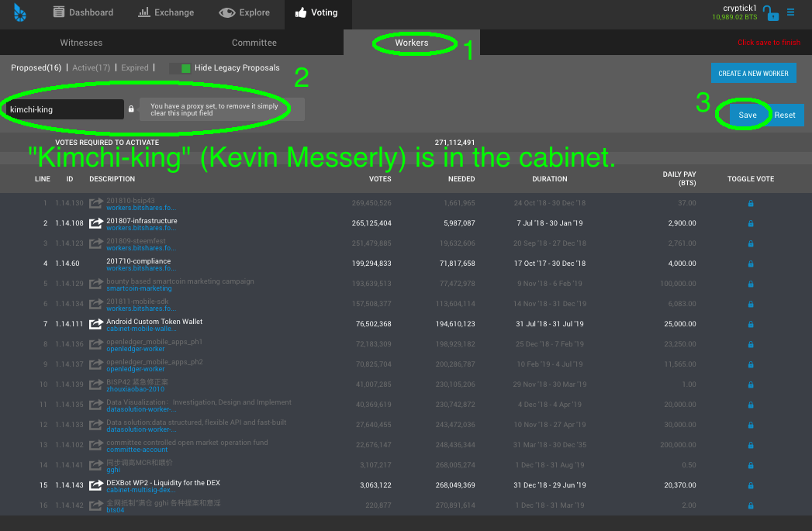Open share link for 201810-bsip43

point(96,203)
